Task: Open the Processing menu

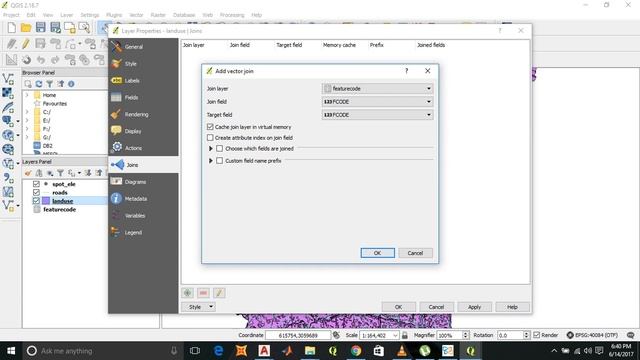Action: coord(232,15)
